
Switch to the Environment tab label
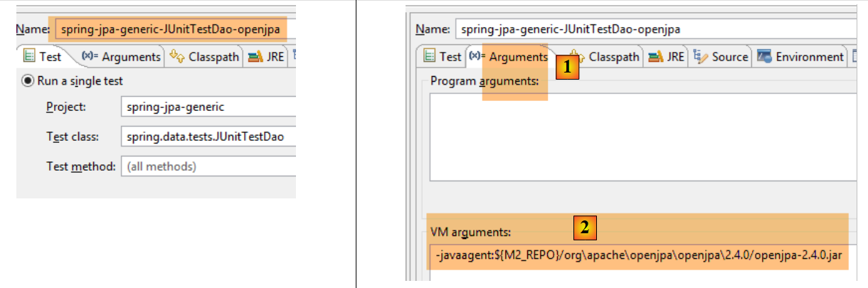pyautogui.click(x=810, y=57)
